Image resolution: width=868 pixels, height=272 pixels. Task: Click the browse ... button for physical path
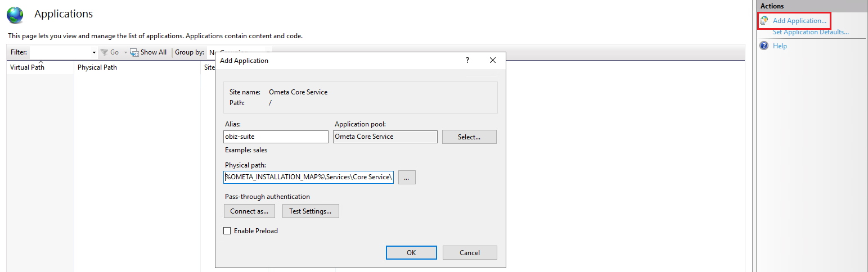click(x=407, y=177)
